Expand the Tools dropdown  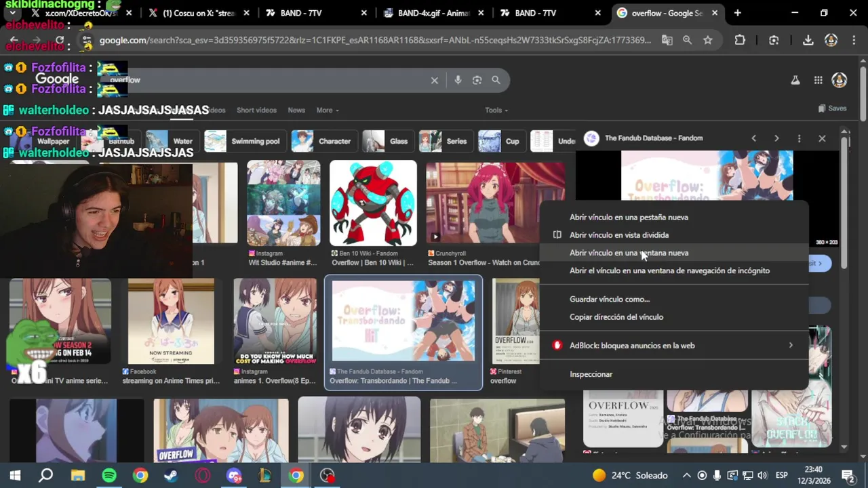496,110
